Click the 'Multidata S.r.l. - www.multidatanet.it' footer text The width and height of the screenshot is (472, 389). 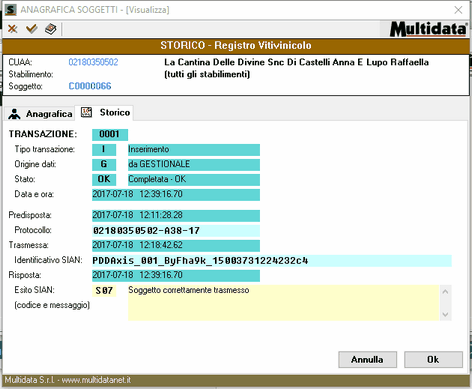pyautogui.click(x=67, y=380)
